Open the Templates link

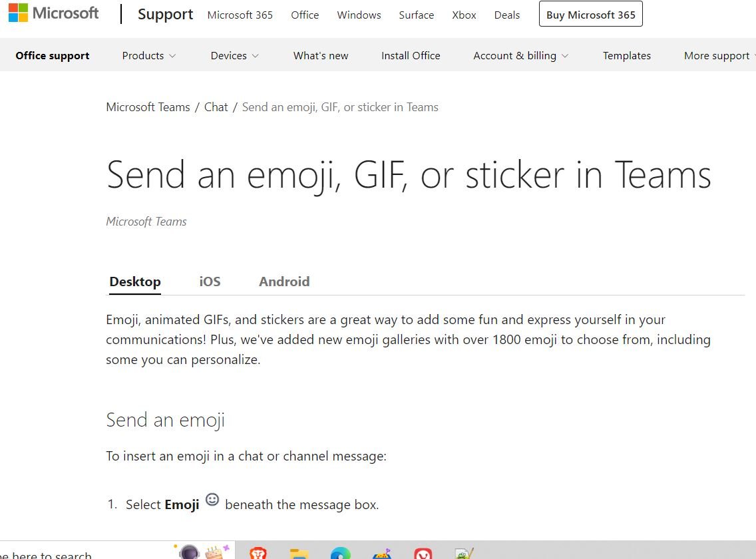627,55
